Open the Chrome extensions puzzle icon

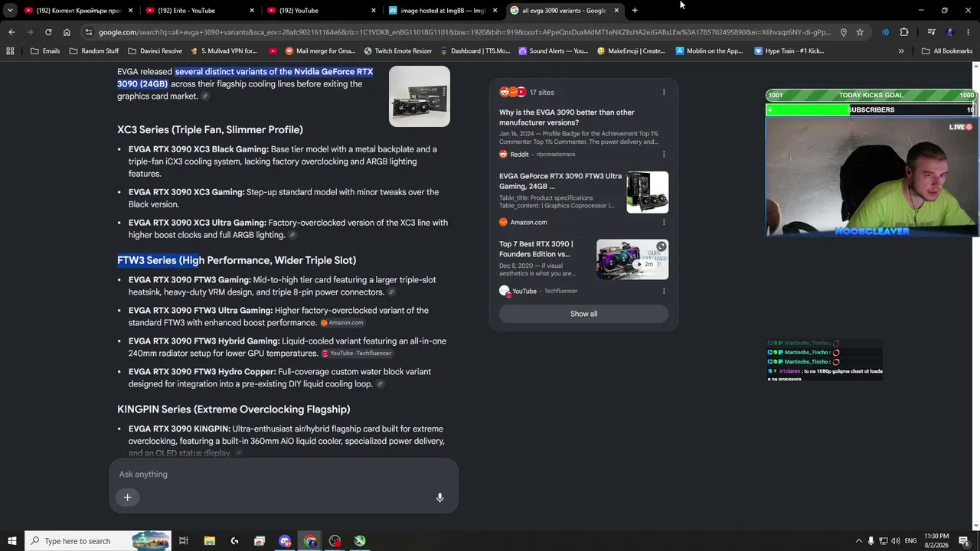click(x=904, y=32)
